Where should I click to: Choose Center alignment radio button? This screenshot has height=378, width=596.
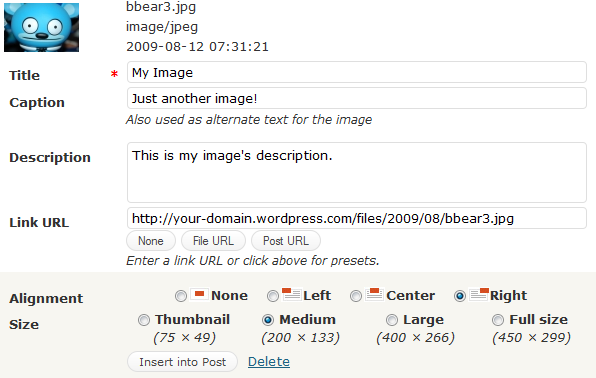pos(356,296)
